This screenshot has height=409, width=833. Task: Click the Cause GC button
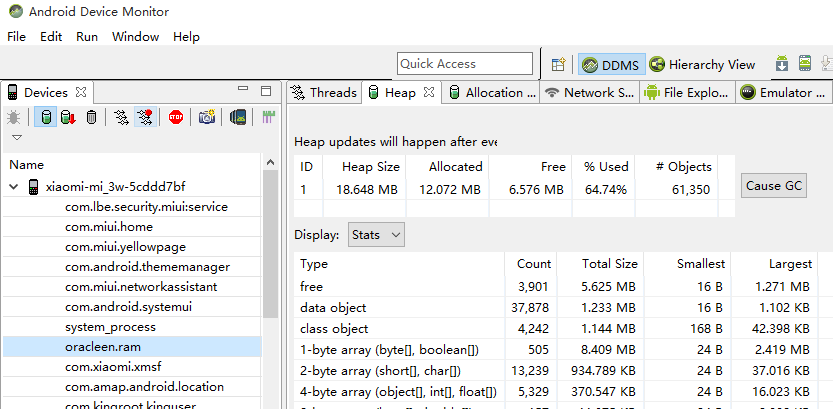click(774, 185)
